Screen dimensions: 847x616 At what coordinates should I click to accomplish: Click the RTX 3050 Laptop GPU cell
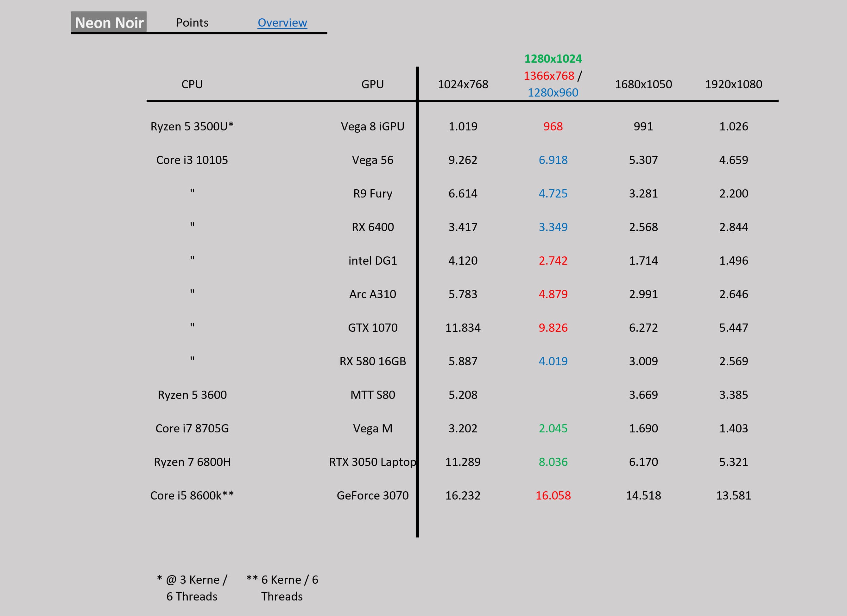pyautogui.click(x=372, y=462)
